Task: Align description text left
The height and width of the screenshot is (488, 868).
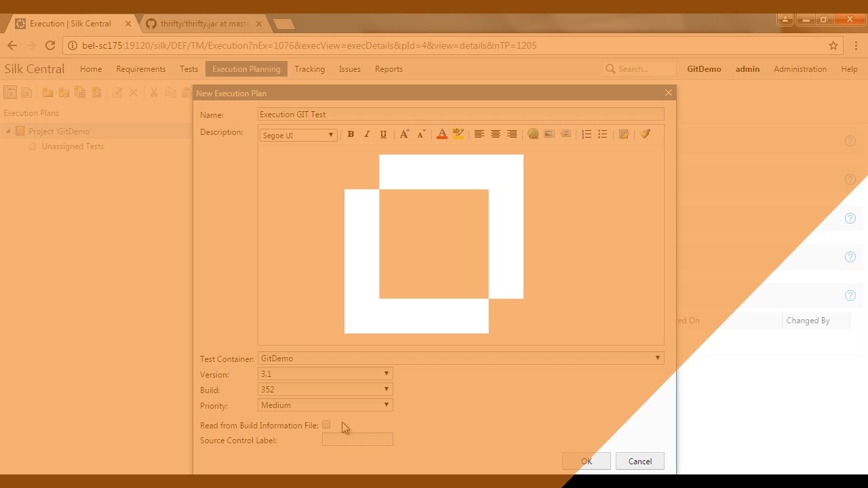Action: click(479, 134)
